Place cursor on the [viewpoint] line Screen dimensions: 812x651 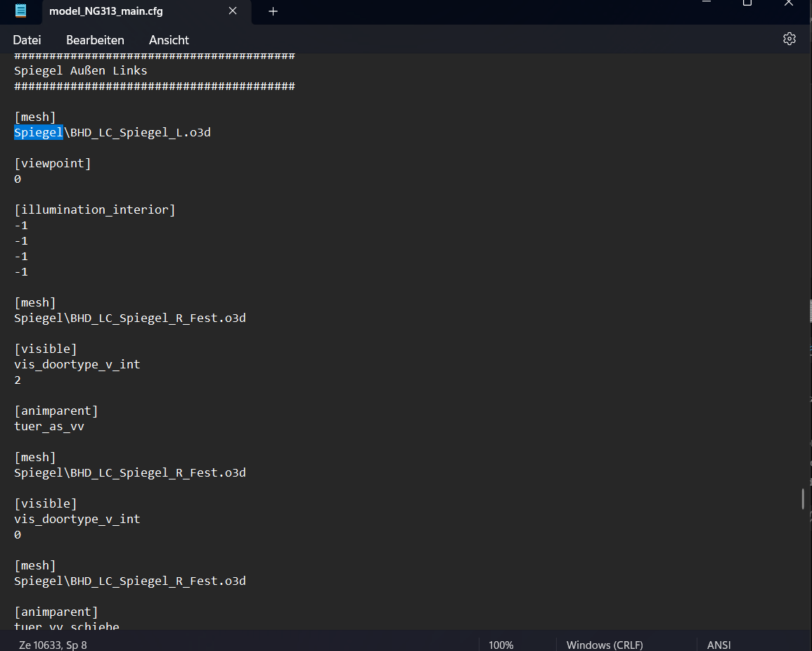click(x=53, y=163)
